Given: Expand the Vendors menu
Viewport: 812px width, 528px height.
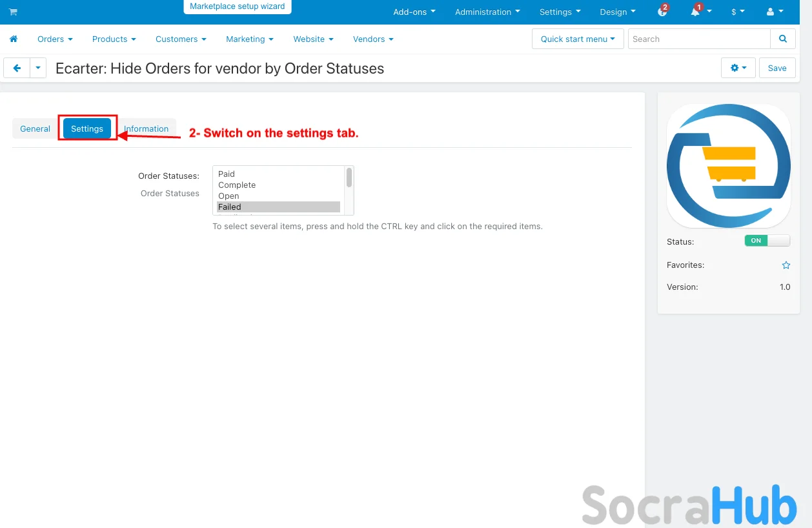Looking at the screenshot, I should 373,39.
